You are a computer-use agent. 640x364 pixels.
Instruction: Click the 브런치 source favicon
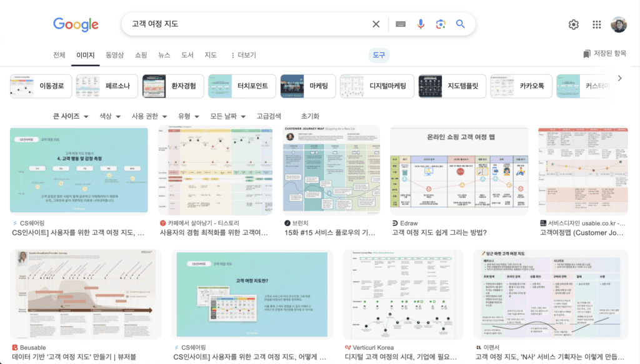287,224
